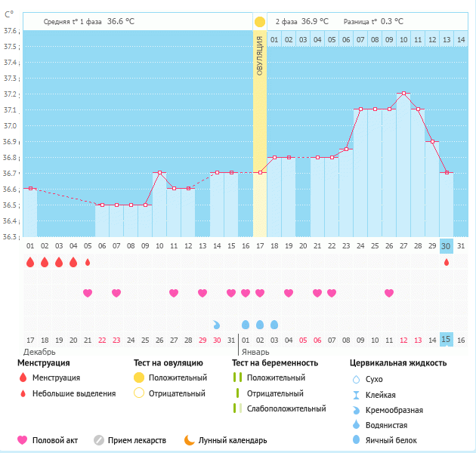Click the Слабоположительный pregnancy test icon
The image size is (476, 453).
[238, 408]
